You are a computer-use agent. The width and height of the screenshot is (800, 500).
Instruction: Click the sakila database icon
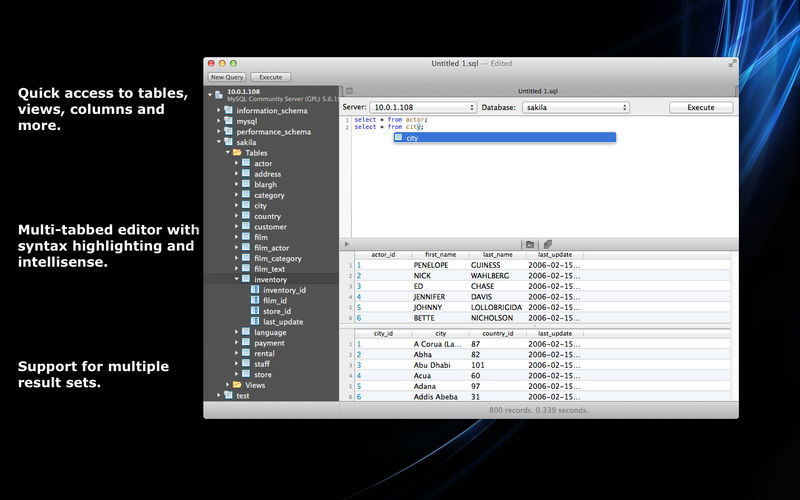click(x=228, y=142)
